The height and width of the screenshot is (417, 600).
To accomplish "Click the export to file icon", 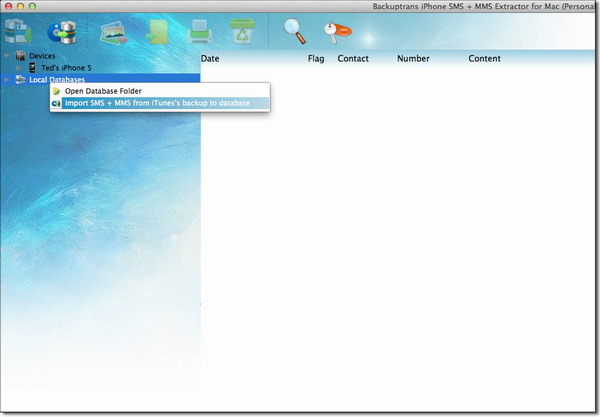I will pos(158,31).
